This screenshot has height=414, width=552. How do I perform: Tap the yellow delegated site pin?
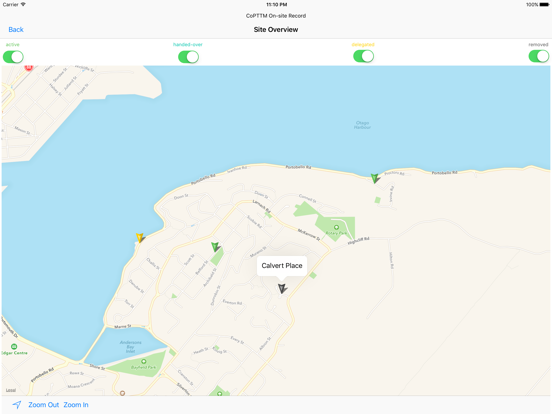[140, 238]
